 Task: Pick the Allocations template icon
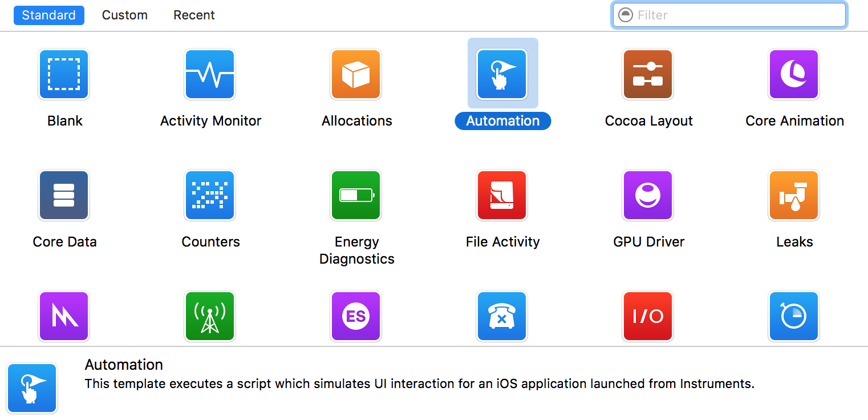click(356, 74)
